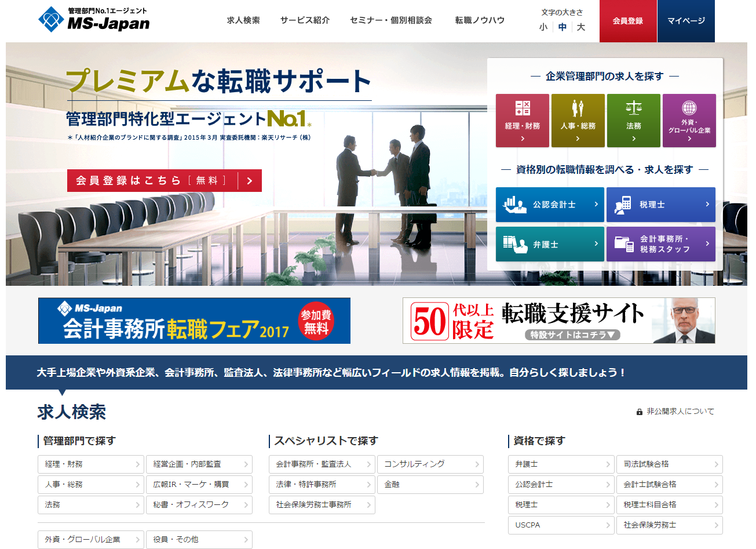Open the 求人検索 menu item

(x=243, y=20)
